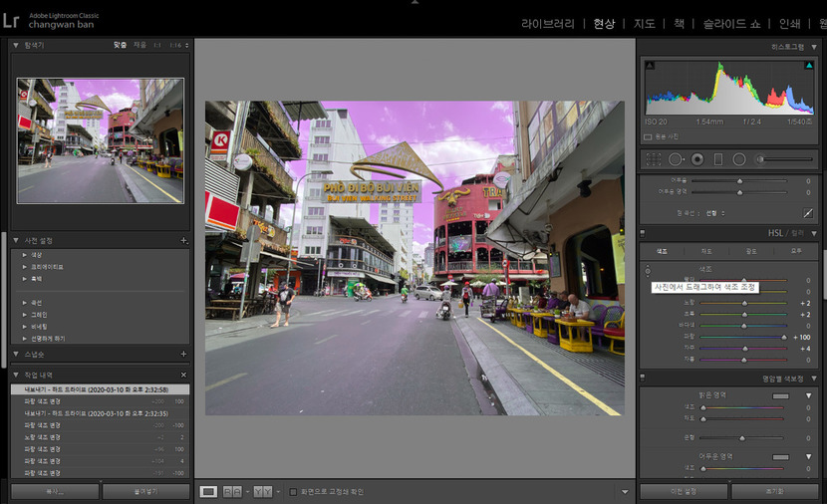Set navigator zoom to 맞춤
The width and height of the screenshot is (827, 504).
120,46
